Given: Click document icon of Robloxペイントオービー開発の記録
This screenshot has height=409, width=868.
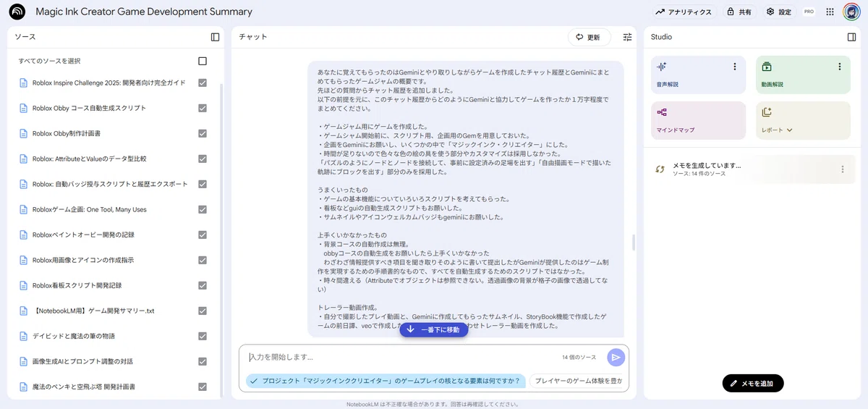Looking at the screenshot, I should tap(23, 235).
